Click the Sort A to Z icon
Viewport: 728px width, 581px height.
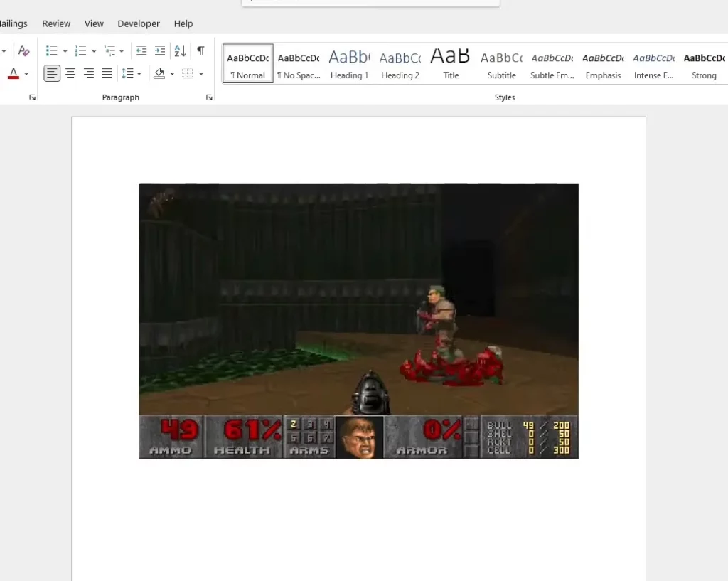[180, 50]
